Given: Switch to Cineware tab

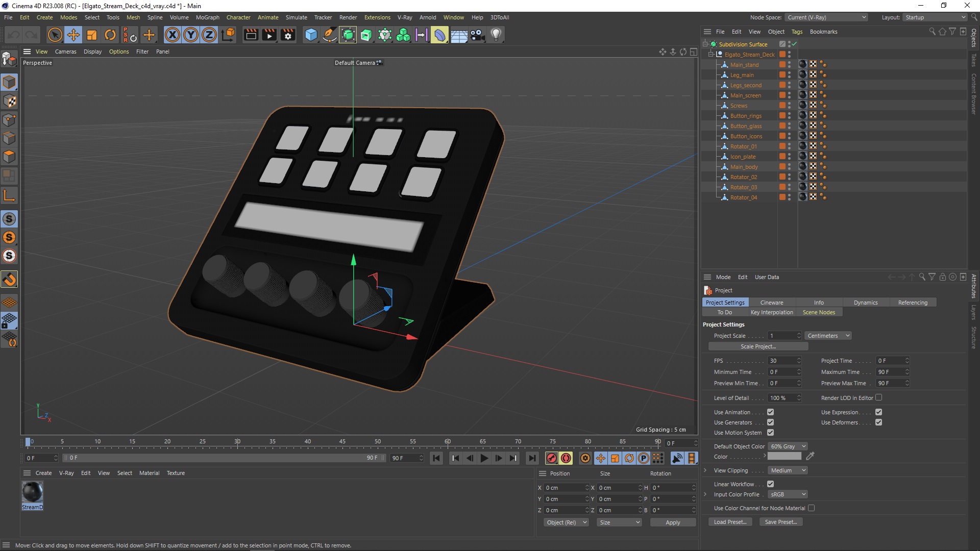Looking at the screenshot, I should 771,303.
